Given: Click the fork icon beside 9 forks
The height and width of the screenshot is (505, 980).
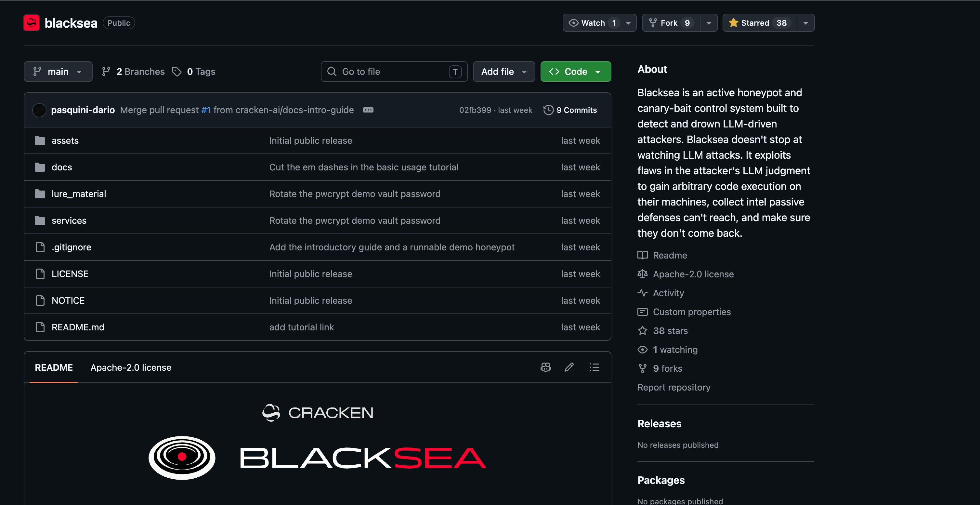Looking at the screenshot, I should click(x=642, y=368).
